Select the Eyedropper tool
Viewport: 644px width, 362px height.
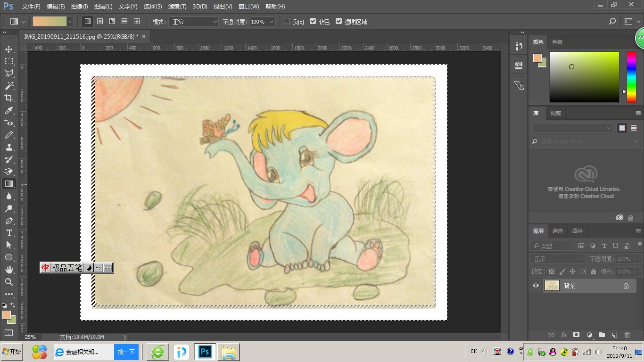pyautogui.click(x=9, y=110)
